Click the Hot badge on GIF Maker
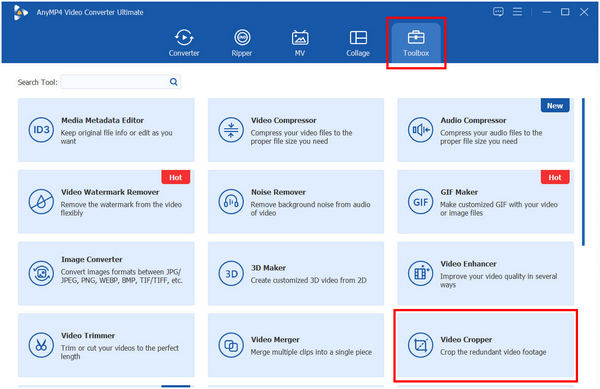Viewport: 600px width, 389px height. click(x=555, y=177)
